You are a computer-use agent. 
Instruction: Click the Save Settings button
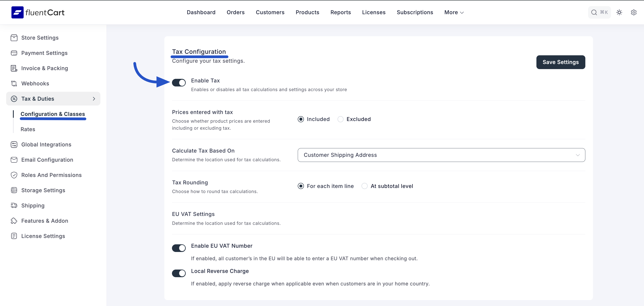pos(561,62)
